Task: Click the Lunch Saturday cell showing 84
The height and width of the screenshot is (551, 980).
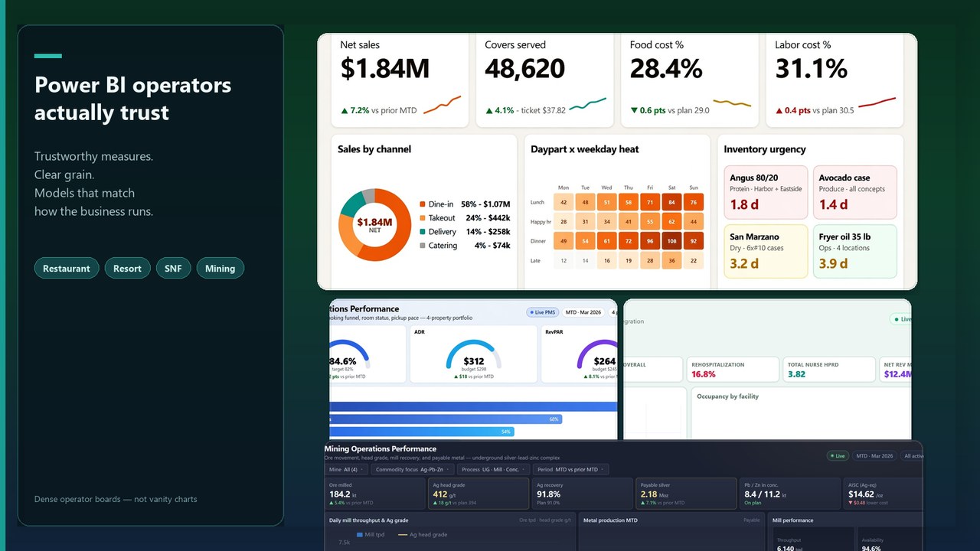Action: pyautogui.click(x=671, y=203)
